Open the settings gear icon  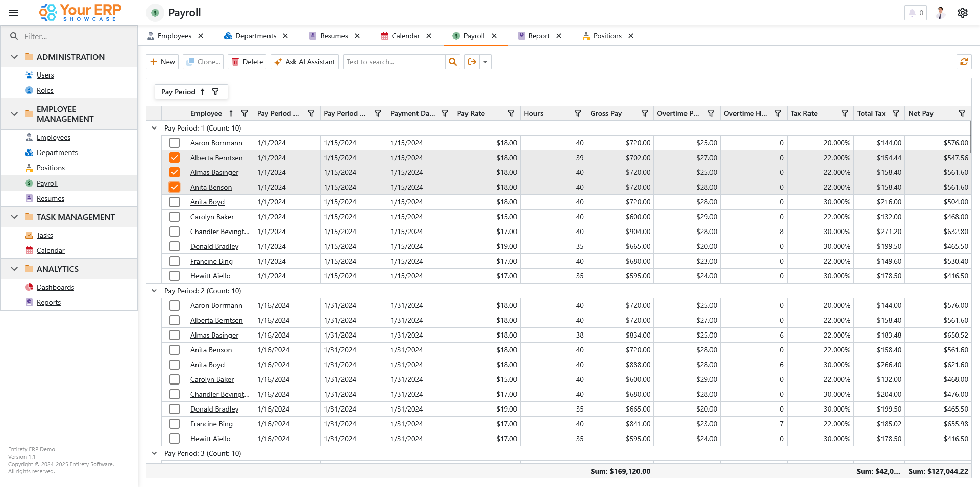point(962,13)
